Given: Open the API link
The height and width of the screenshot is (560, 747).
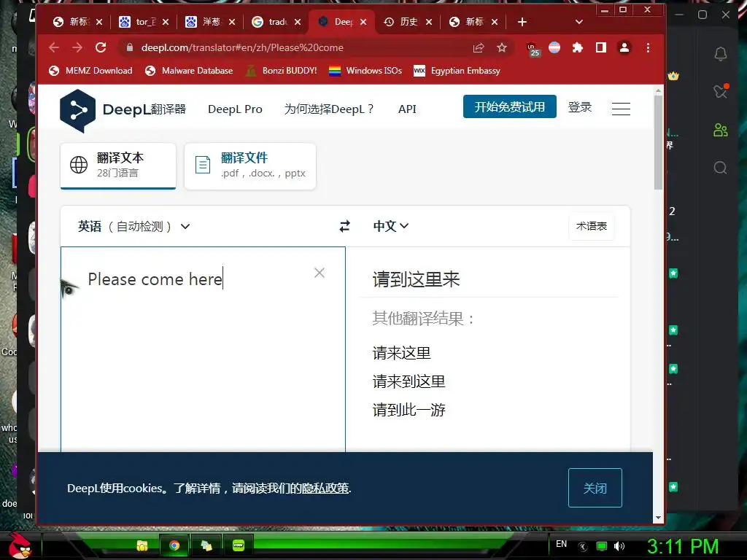Looking at the screenshot, I should (x=407, y=109).
